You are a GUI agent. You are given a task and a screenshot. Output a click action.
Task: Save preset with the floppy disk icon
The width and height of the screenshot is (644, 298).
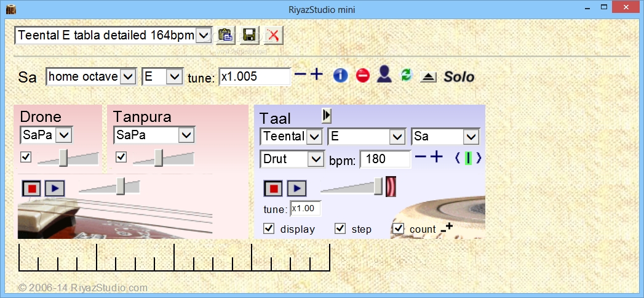tap(249, 35)
